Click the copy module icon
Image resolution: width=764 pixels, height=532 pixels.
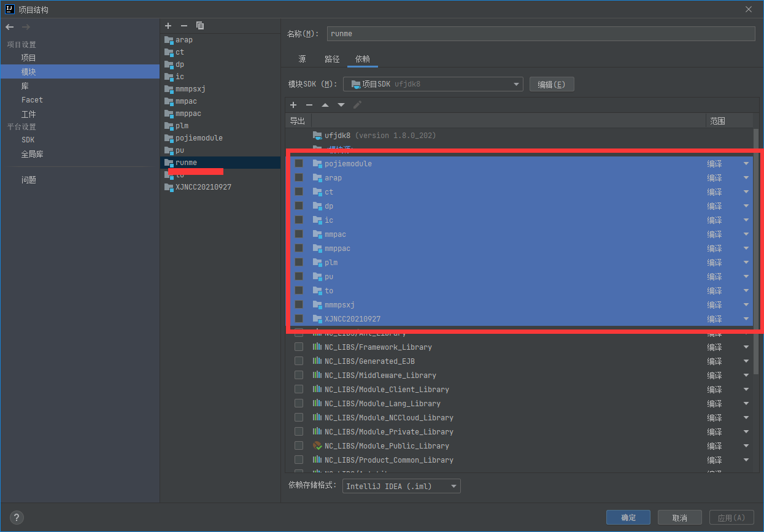click(x=199, y=26)
